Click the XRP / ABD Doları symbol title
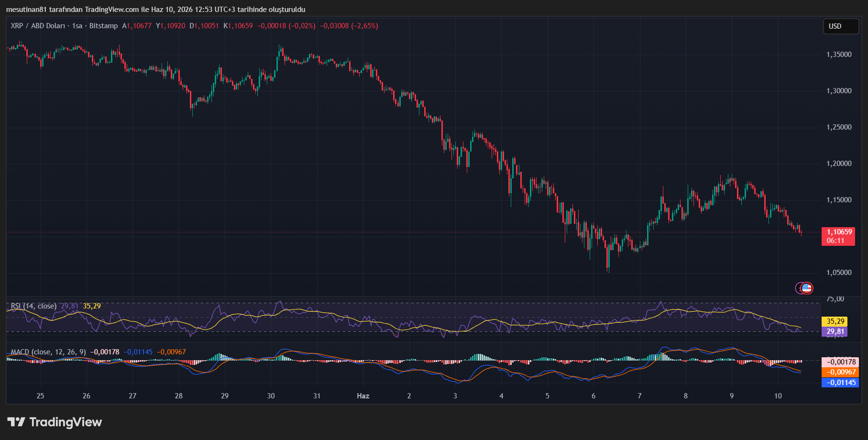The width and height of the screenshot is (868, 440). click(x=38, y=26)
